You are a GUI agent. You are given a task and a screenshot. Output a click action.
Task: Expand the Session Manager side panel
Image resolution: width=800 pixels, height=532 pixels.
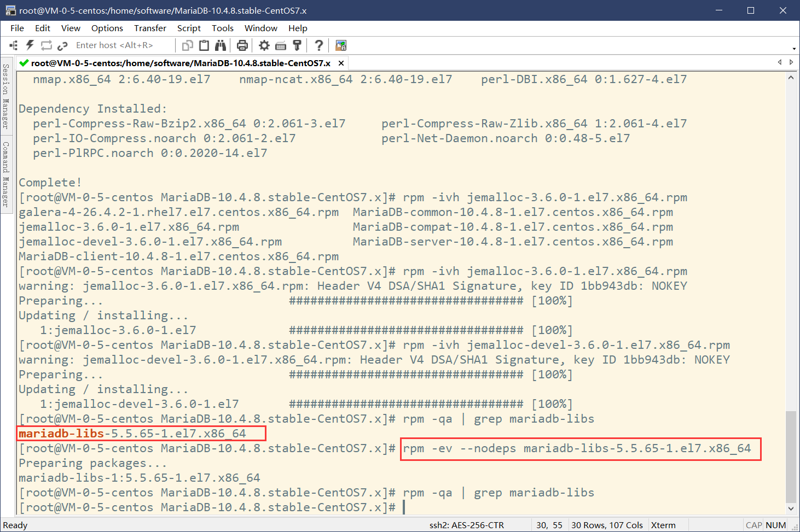(6, 96)
